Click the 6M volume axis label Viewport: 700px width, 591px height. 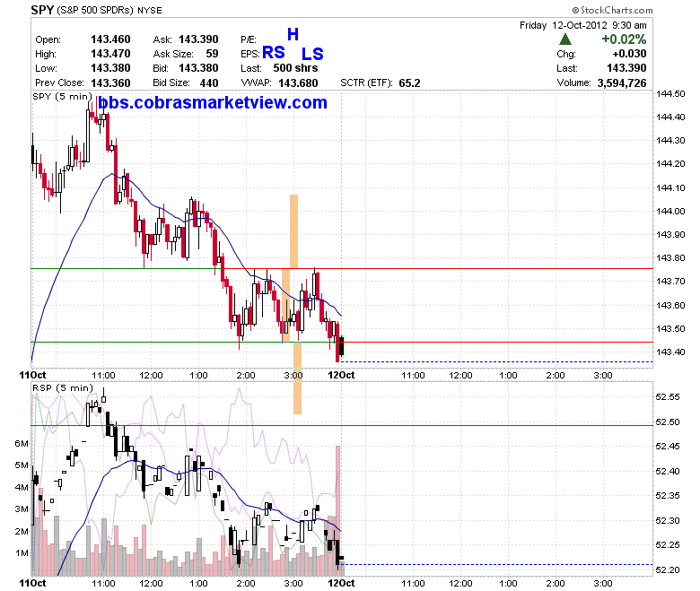22,443
